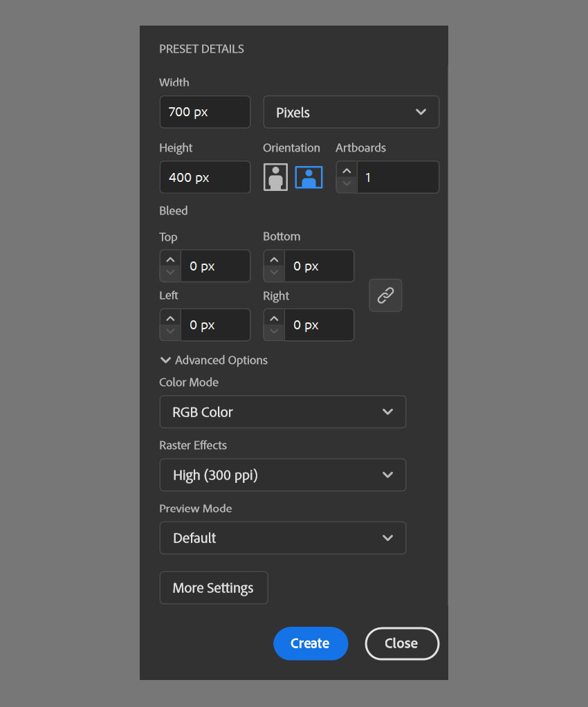Click the Create button

(x=311, y=643)
